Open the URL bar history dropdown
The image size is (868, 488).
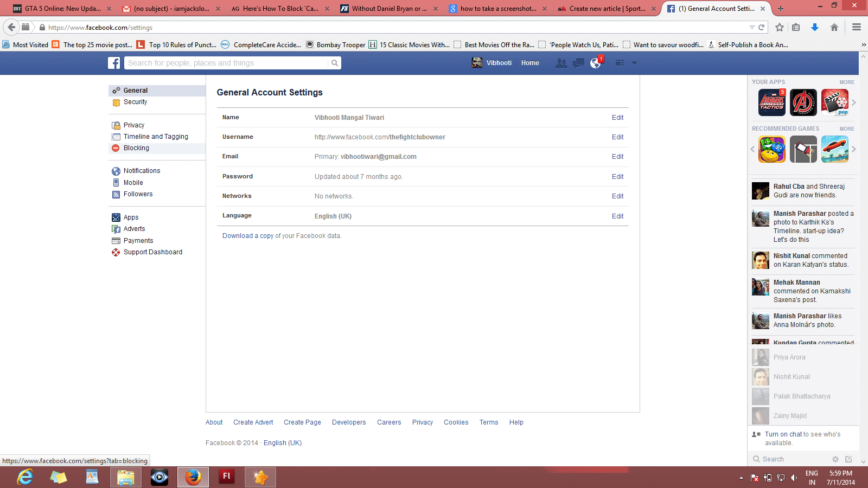752,27
